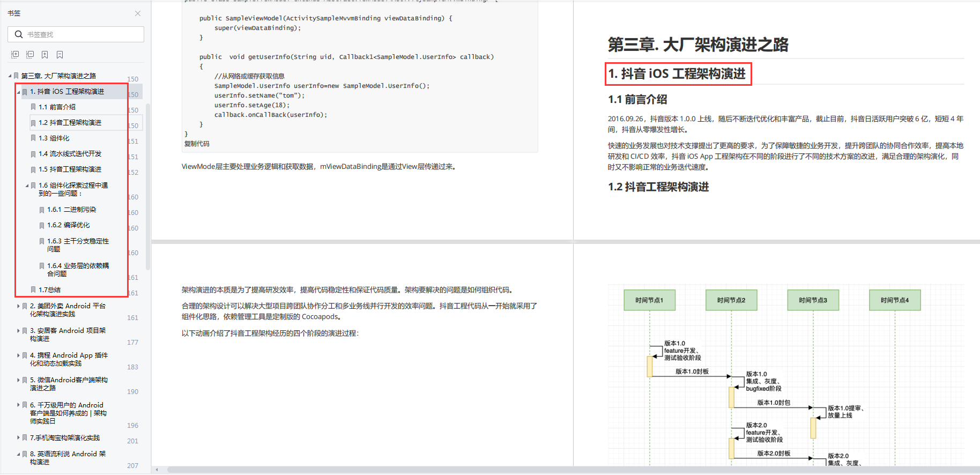The height and width of the screenshot is (475, 980).
Task: Click the add bookmark icon
Action: point(45,55)
